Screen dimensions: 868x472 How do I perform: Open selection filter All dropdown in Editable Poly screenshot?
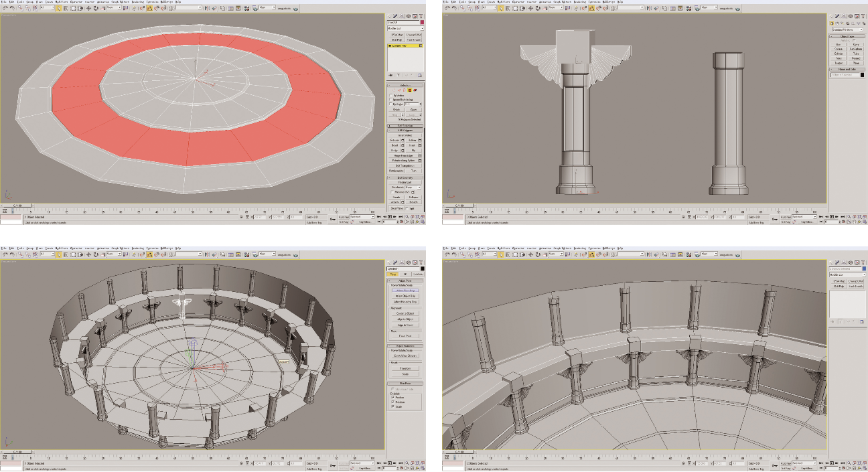click(x=48, y=7)
